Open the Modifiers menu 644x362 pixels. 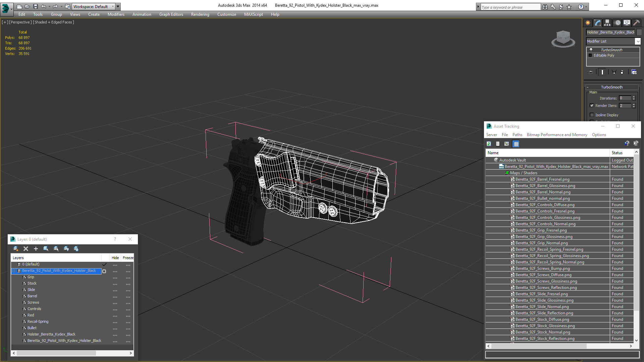[116, 14]
